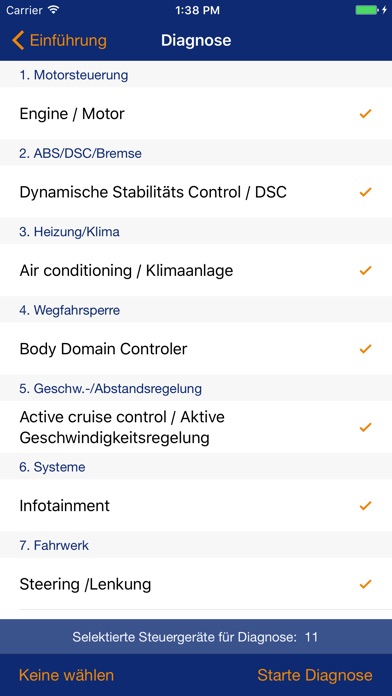
Task: Tap the Wi-Fi icon next to Carrier
Action: (53, 10)
